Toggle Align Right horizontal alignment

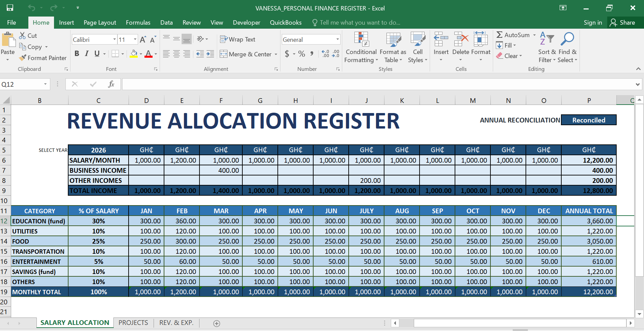point(187,54)
